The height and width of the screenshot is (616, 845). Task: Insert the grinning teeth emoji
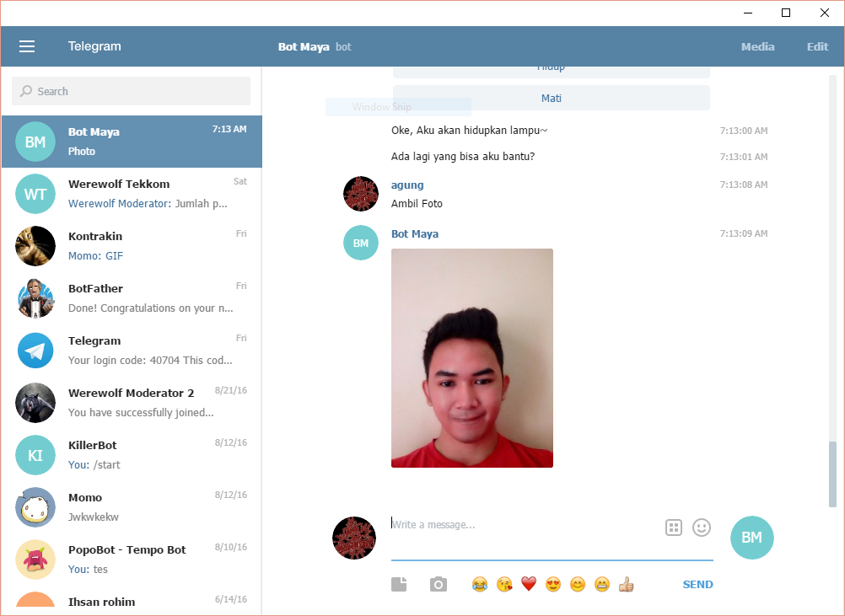602,584
